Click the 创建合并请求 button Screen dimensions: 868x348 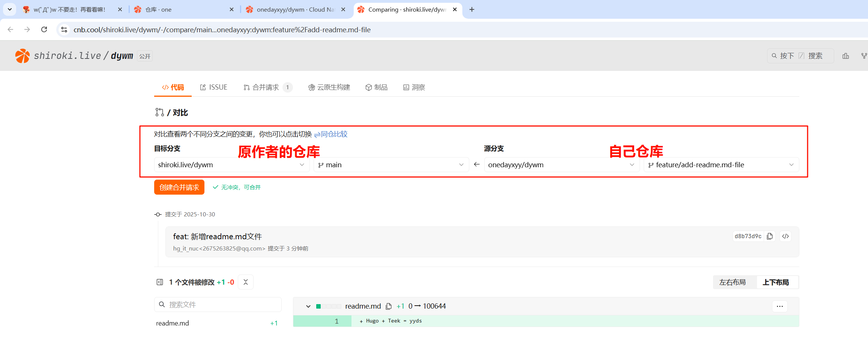(x=179, y=187)
